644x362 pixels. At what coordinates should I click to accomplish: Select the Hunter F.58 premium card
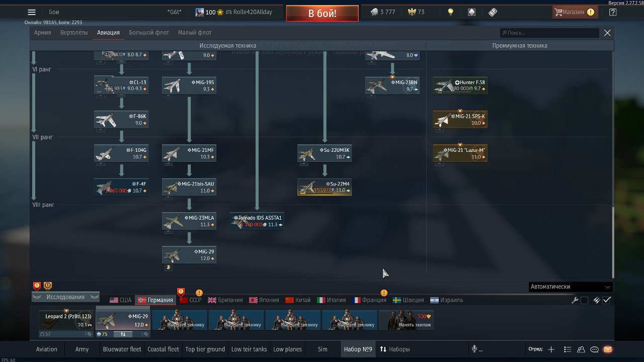point(460,85)
